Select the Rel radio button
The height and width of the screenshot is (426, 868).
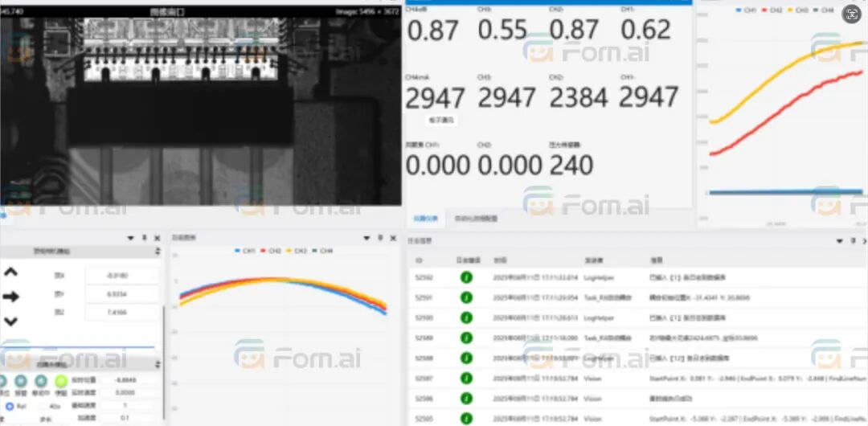pyautogui.click(x=10, y=406)
